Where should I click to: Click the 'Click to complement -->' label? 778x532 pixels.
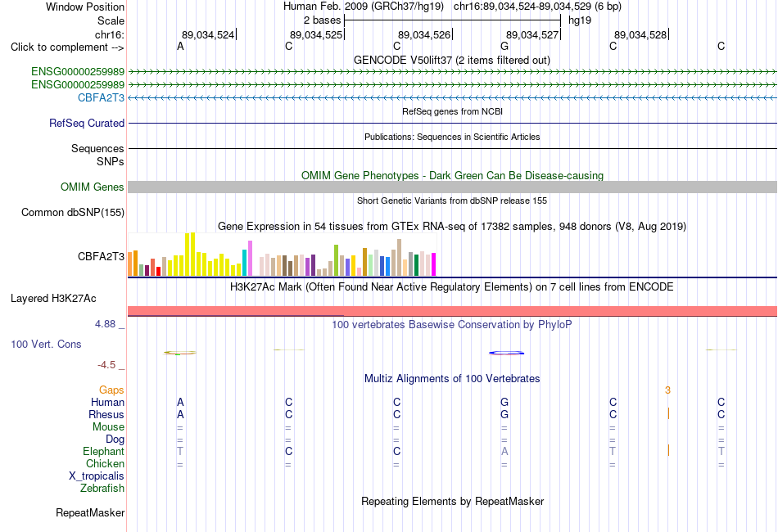pyautogui.click(x=67, y=47)
